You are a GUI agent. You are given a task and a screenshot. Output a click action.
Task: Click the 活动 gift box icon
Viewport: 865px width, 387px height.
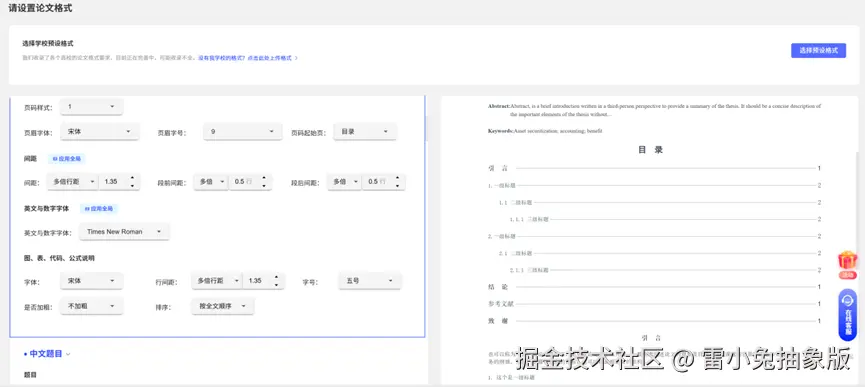(x=847, y=265)
